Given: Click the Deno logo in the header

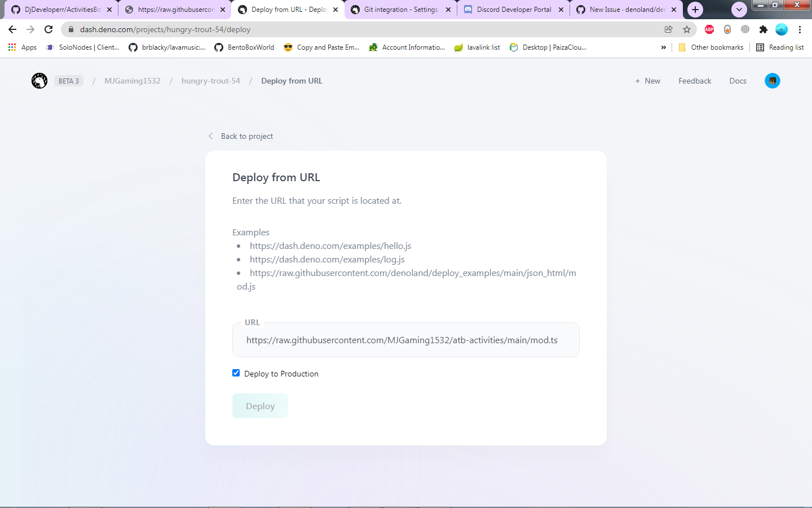Looking at the screenshot, I should coord(39,80).
